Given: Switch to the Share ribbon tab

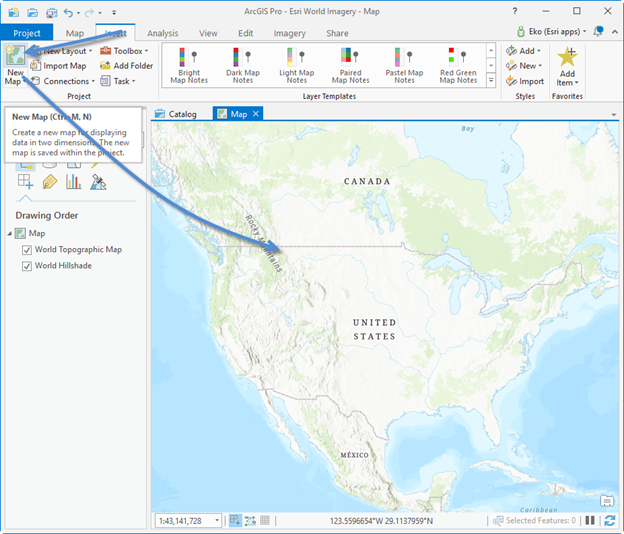Looking at the screenshot, I should click(337, 33).
